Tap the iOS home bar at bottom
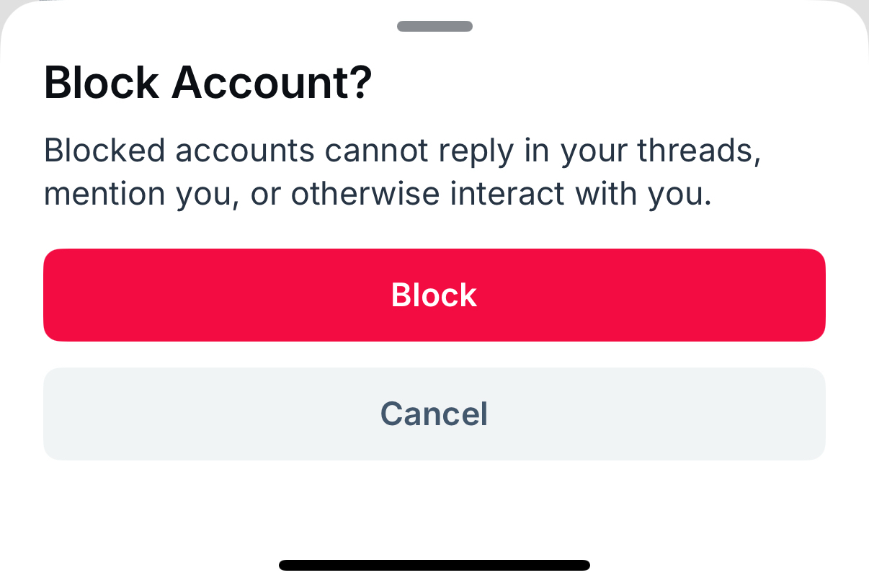The image size is (869, 588). point(434,565)
